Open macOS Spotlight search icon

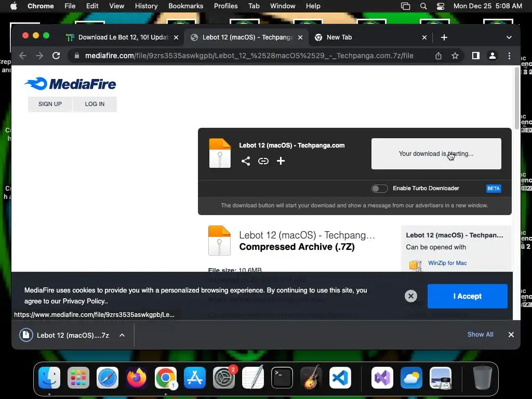(423, 6)
